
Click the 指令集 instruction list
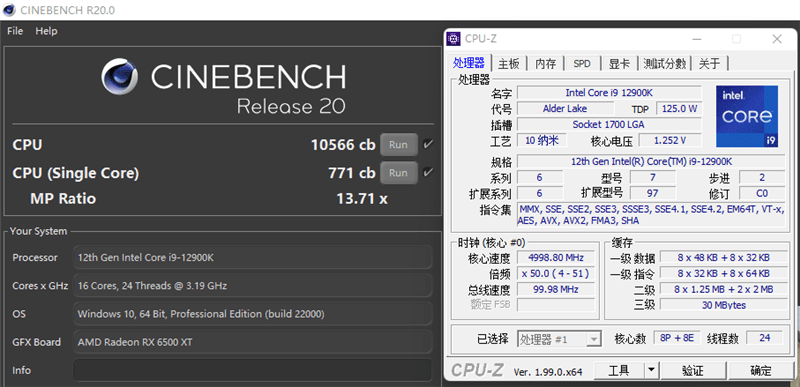(651, 215)
